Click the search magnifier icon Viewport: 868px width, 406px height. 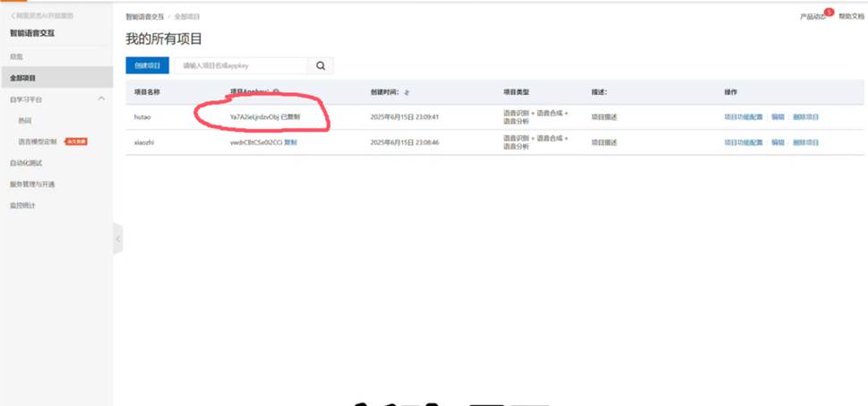click(321, 65)
